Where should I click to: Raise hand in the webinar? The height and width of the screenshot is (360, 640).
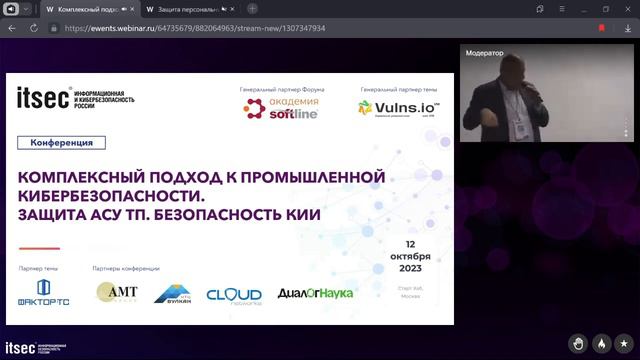(x=578, y=344)
